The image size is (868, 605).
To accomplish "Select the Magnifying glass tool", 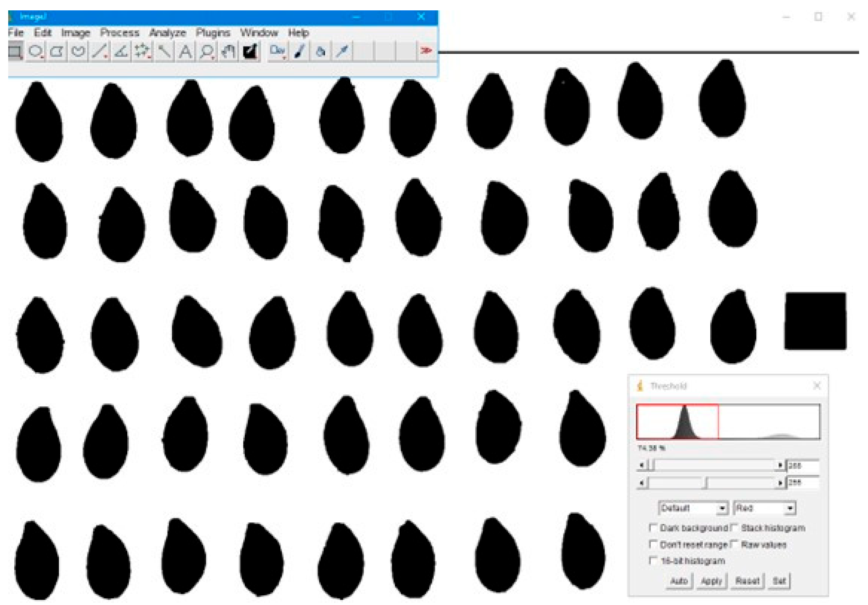I will coord(207,51).
